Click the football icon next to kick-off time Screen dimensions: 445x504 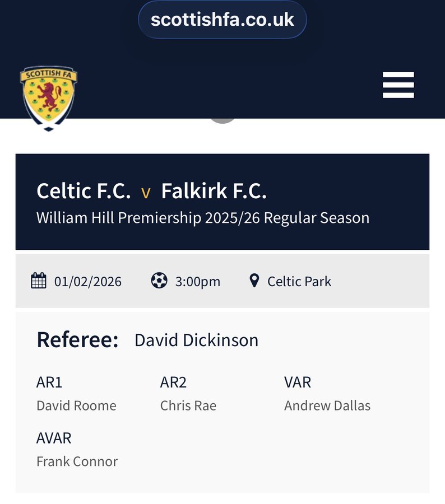click(159, 281)
